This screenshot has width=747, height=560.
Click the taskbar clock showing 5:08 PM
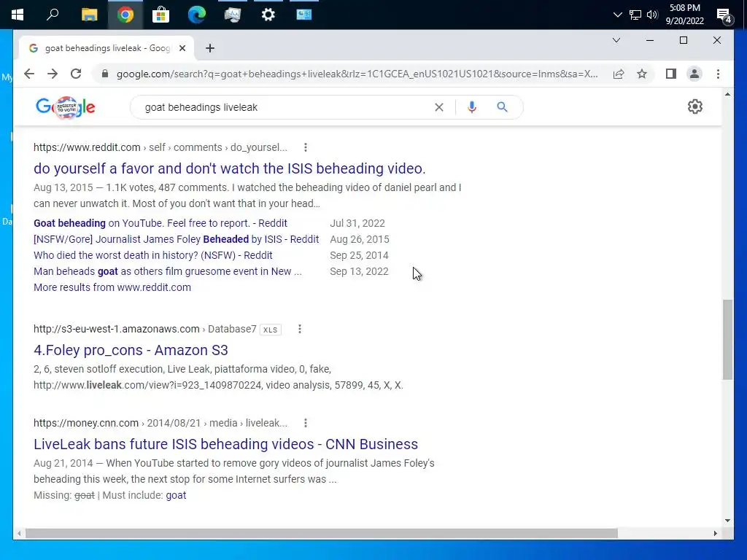pos(684,15)
